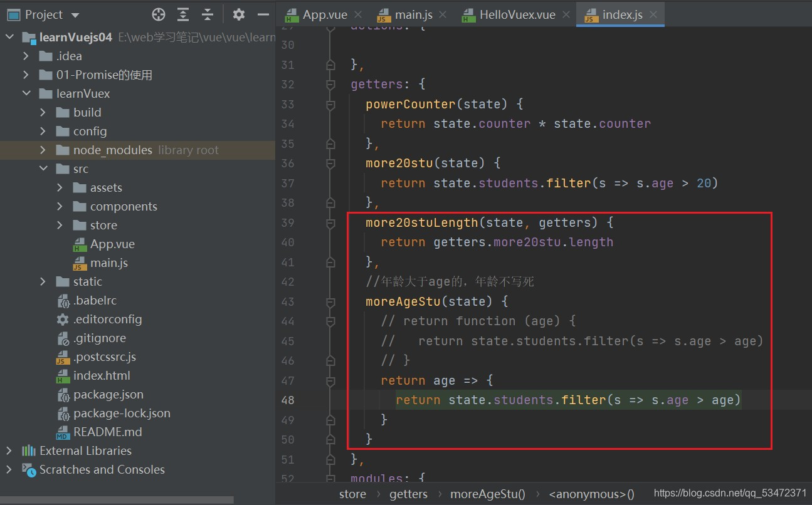
Task: Click the README.md markdown file icon
Action: point(63,432)
